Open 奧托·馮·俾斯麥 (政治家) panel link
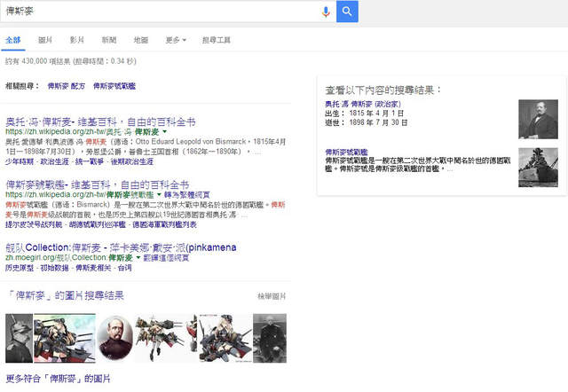568x392 pixels. (363, 104)
